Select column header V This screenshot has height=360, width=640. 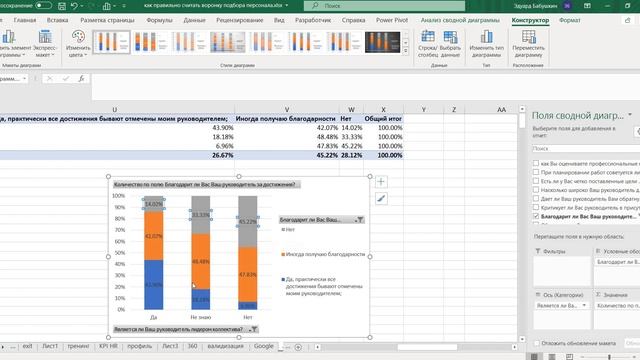(x=287, y=109)
